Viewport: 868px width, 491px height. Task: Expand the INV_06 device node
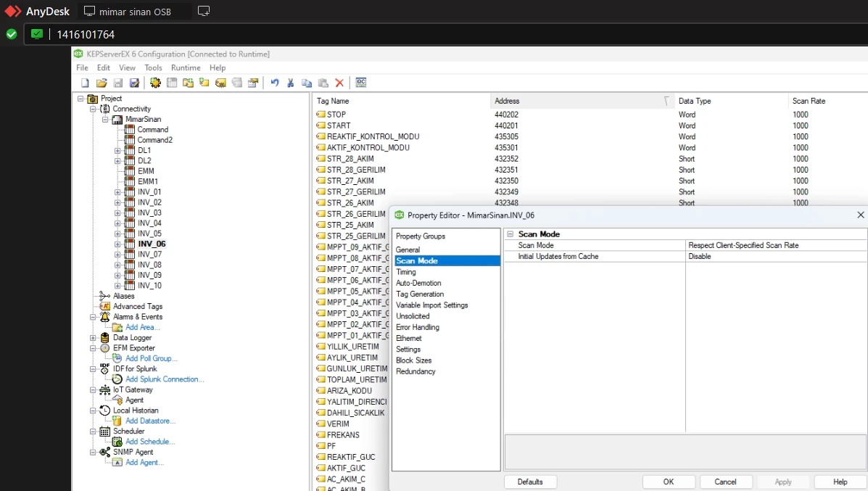[117, 244]
